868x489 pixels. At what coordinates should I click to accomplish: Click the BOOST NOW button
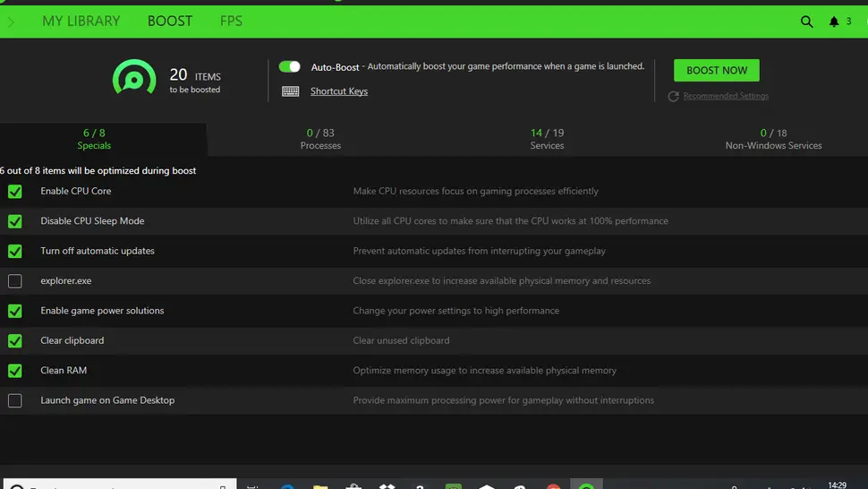pyautogui.click(x=716, y=71)
